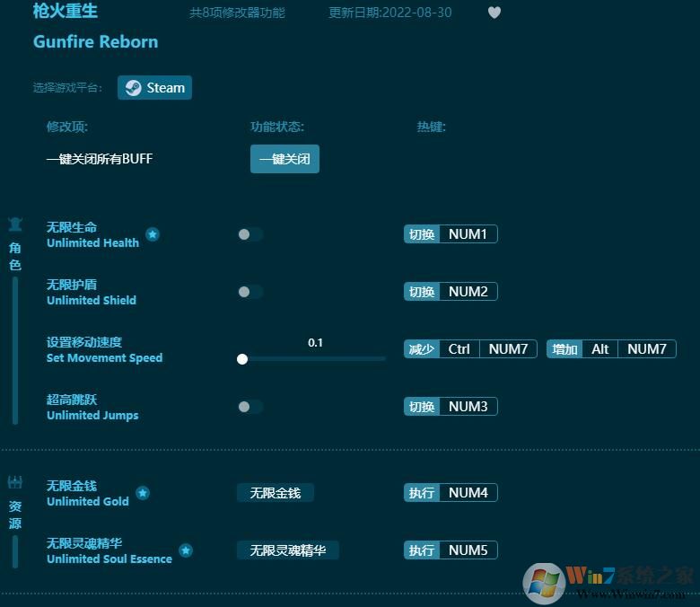The image size is (700, 607).
Task: Click the NUM2 hotkey field
Action: coord(468,292)
